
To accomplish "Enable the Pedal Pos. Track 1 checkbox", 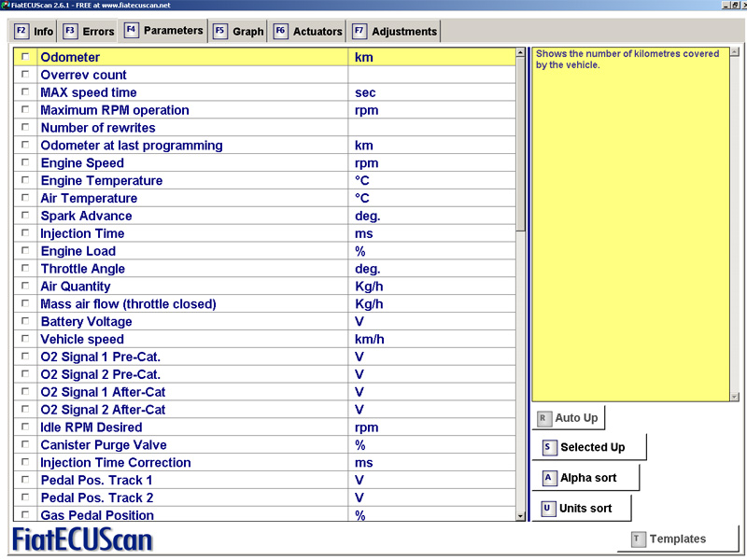I will [x=25, y=480].
